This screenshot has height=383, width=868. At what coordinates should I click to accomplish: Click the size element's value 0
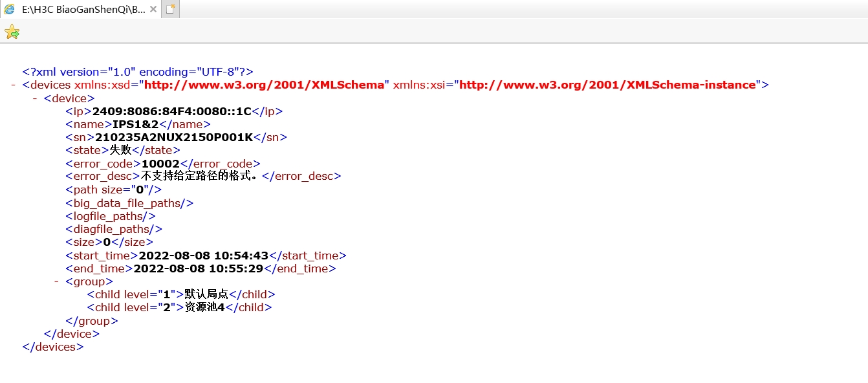pos(107,242)
